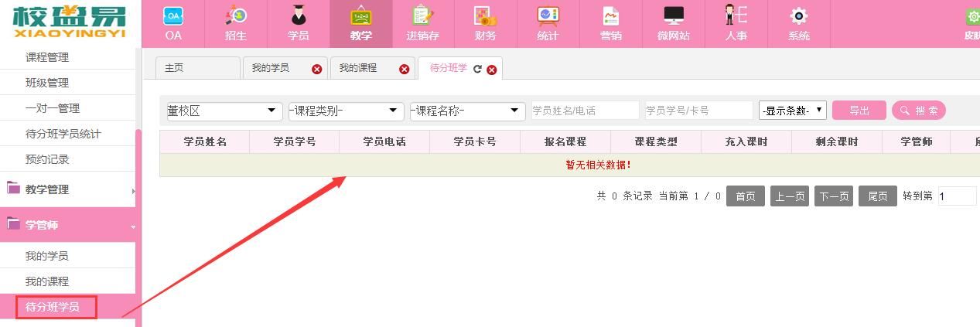
Task: Open the 财务 finance module
Action: (x=485, y=23)
